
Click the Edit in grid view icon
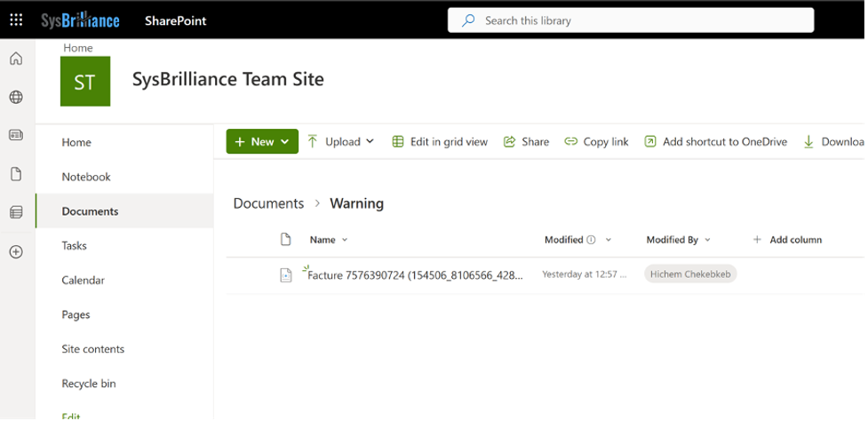coord(398,141)
